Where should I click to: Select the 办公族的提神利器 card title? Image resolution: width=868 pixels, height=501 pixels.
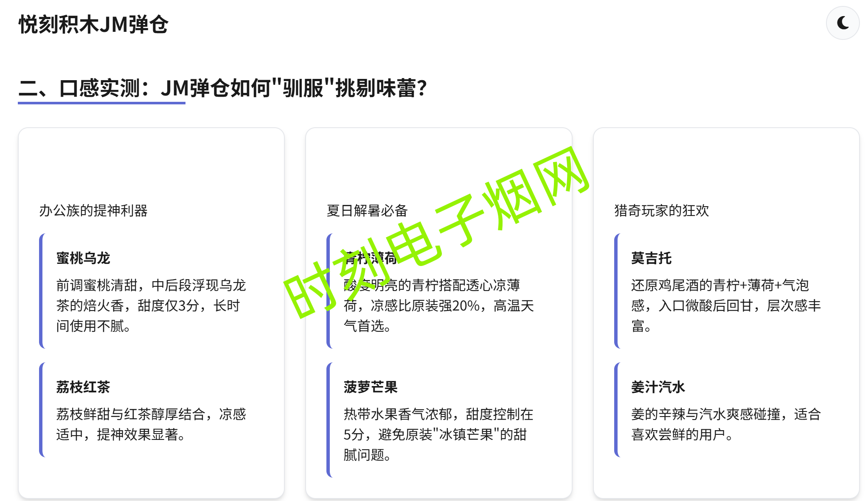coord(93,210)
